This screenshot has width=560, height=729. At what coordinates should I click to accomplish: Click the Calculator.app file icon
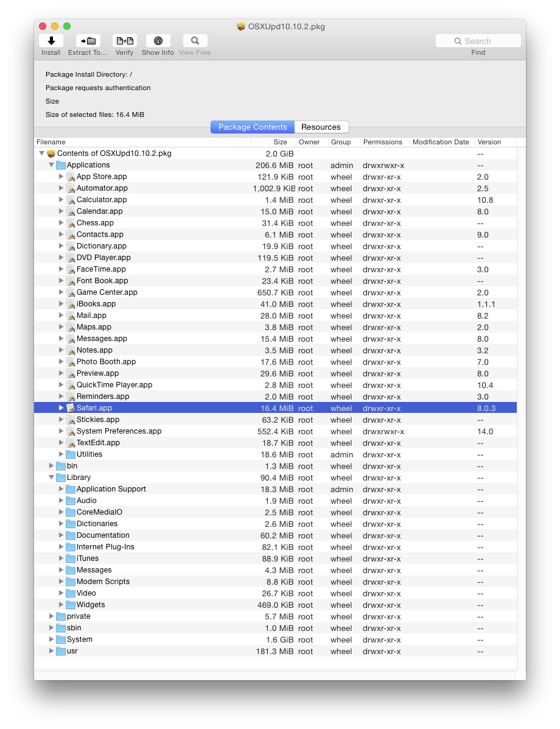71,200
